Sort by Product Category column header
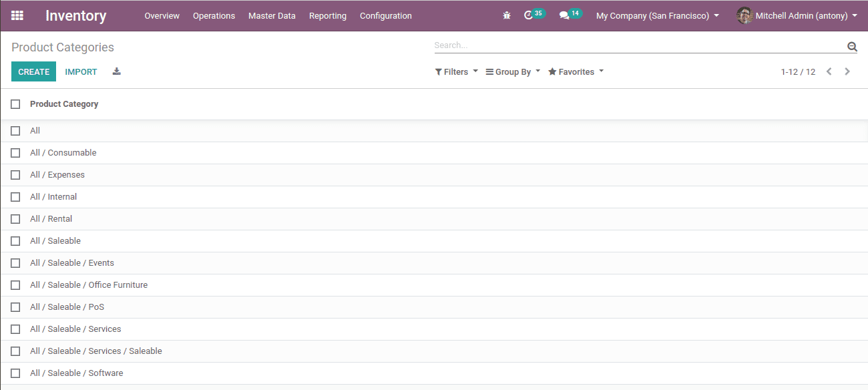Viewport: 868px width, 390px height. click(x=64, y=104)
